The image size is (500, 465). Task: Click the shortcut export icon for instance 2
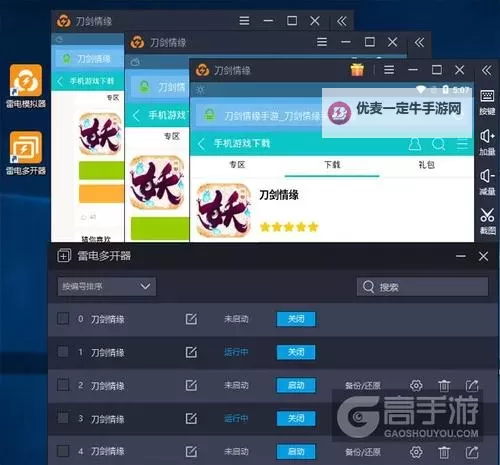pyautogui.click(x=472, y=386)
